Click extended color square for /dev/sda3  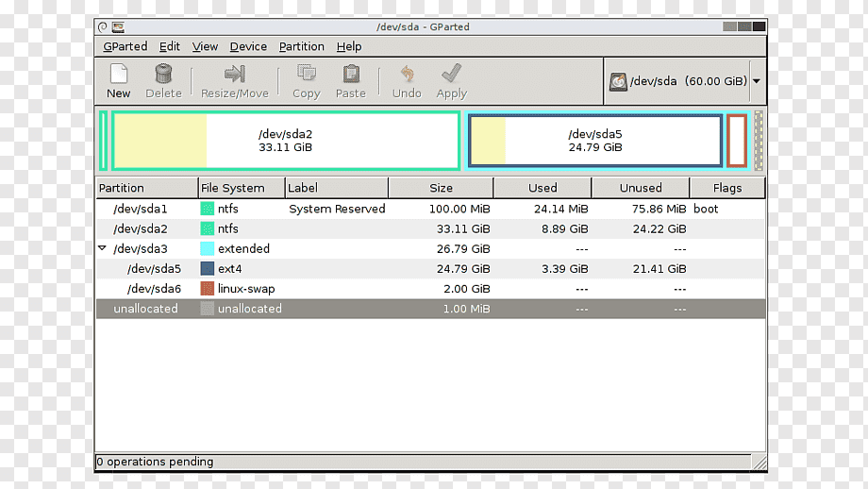coord(207,248)
